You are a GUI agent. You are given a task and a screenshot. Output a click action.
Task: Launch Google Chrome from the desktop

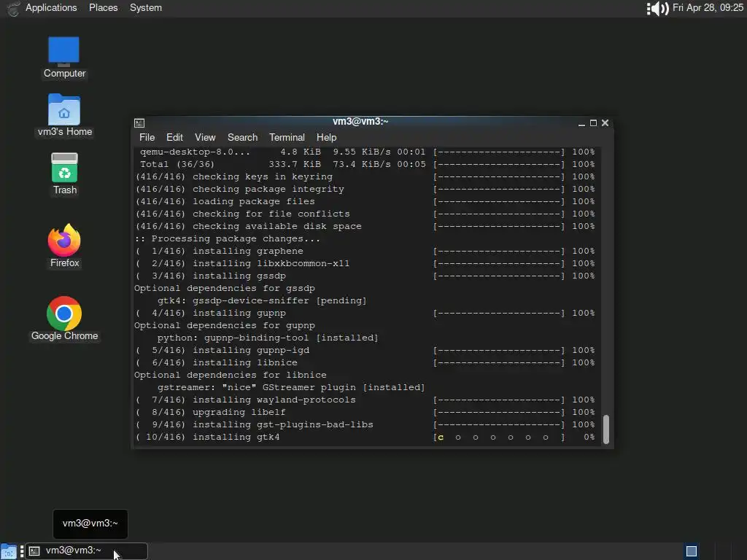coord(64,319)
